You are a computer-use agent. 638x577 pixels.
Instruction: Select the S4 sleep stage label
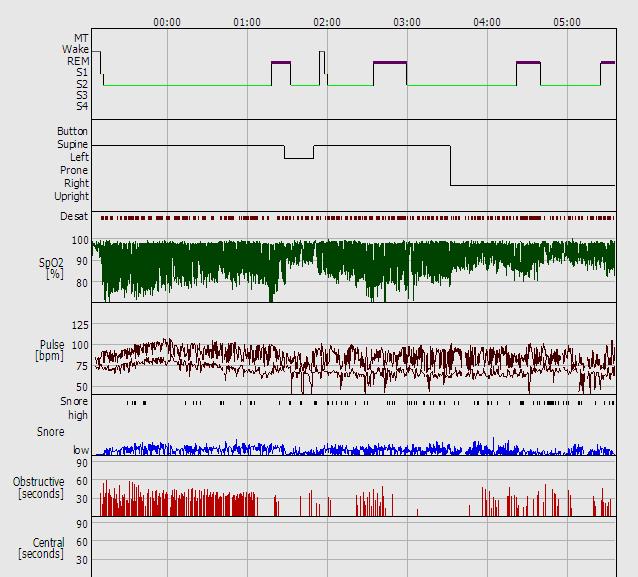(82, 106)
